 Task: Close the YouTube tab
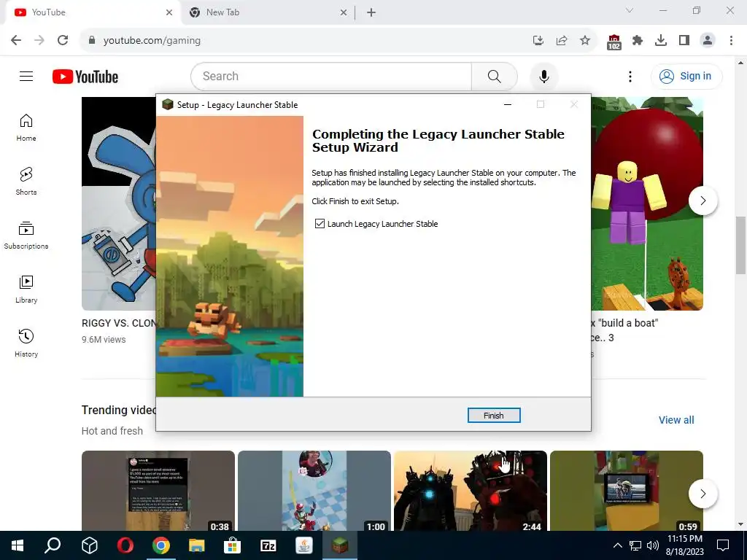click(169, 13)
